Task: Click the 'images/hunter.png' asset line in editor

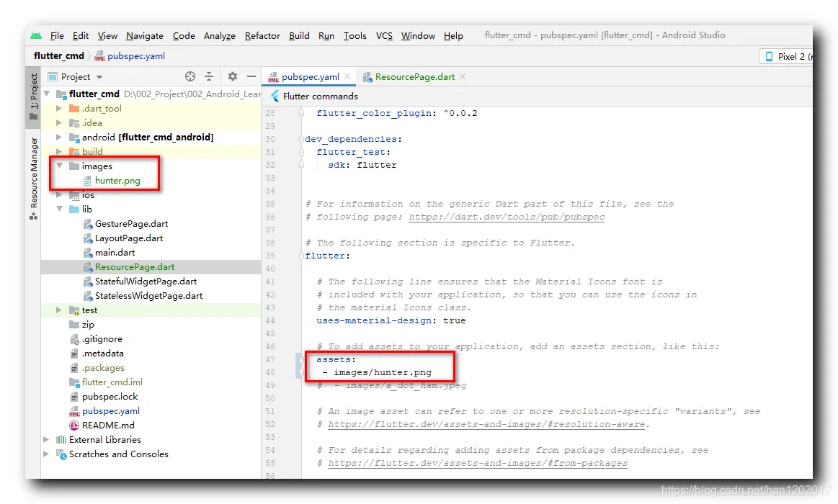Action: coord(383,373)
